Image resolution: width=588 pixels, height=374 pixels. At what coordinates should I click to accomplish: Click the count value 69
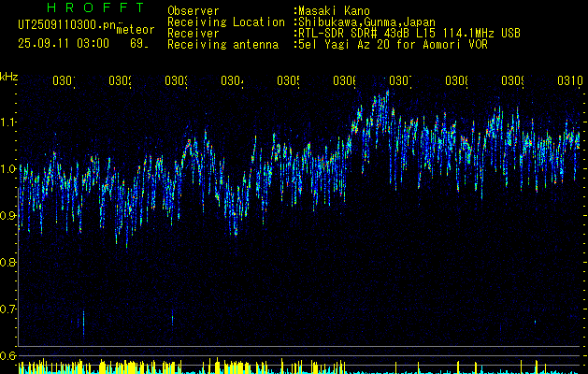coord(136,44)
